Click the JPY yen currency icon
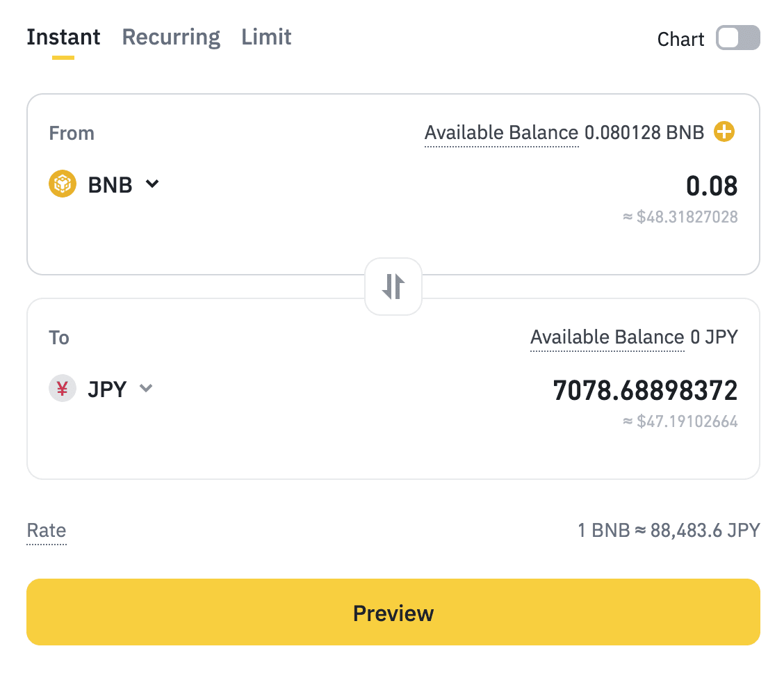The height and width of the screenshot is (676, 784). point(63,389)
